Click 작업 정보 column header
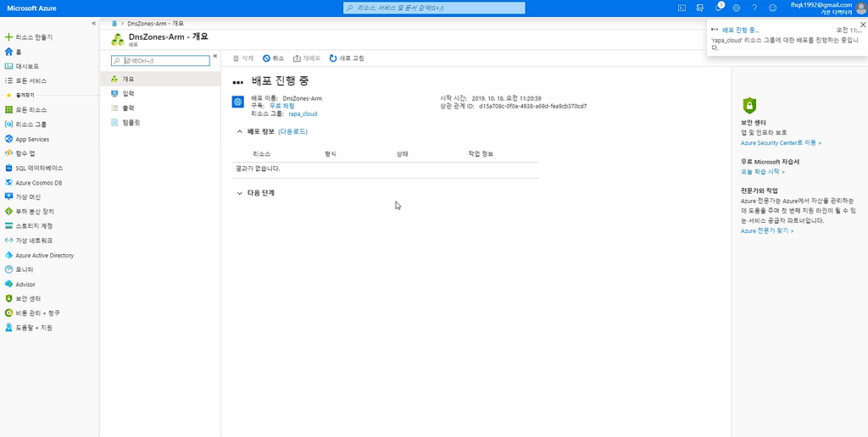Screen dimensions: 868x437 [481, 154]
